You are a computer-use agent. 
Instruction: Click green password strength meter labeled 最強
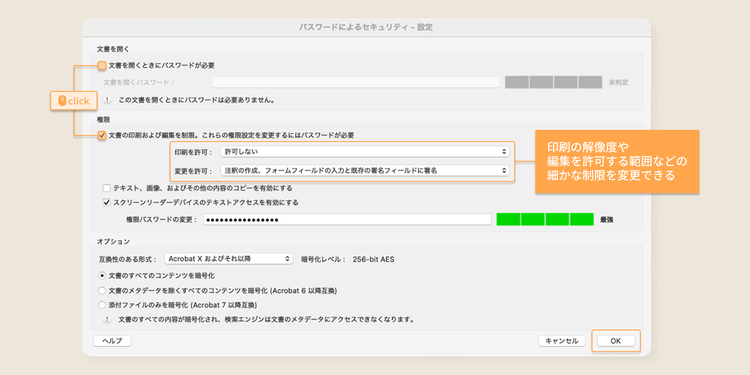(x=545, y=220)
